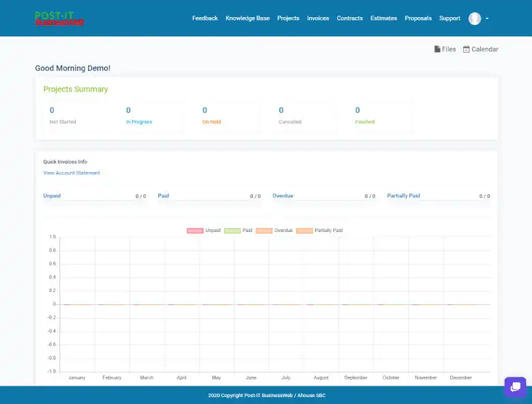
Task: Click the Calendar icon
Action: (467, 49)
